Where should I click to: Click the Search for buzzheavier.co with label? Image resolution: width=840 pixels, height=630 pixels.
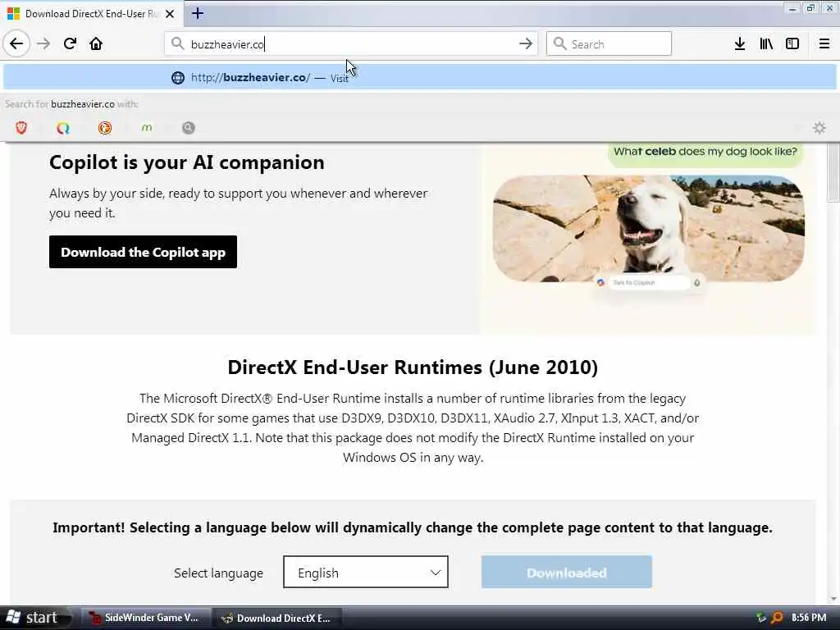(x=71, y=104)
